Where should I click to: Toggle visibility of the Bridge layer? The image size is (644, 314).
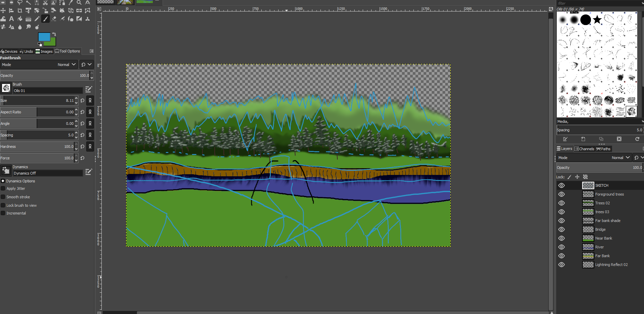click(x=562, y=229)
